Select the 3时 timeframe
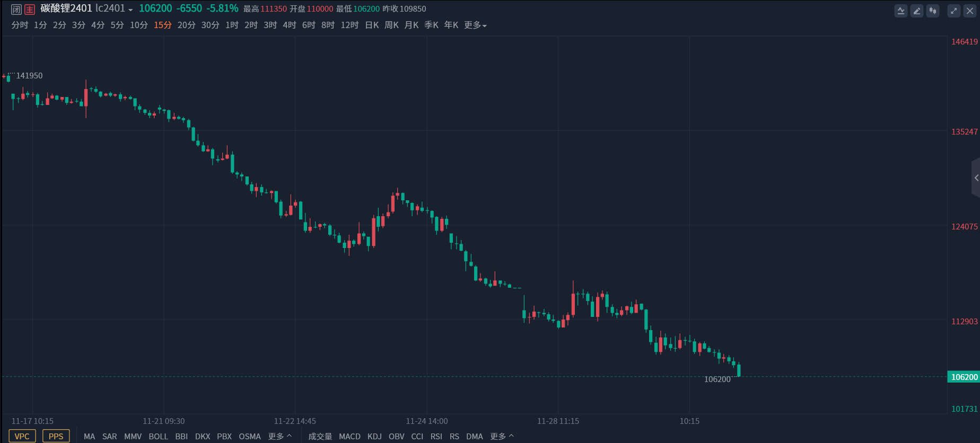 [270, 25]
